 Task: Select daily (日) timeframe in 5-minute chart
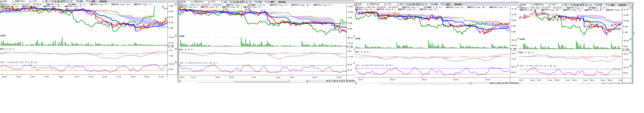click(x=55, y=1)
